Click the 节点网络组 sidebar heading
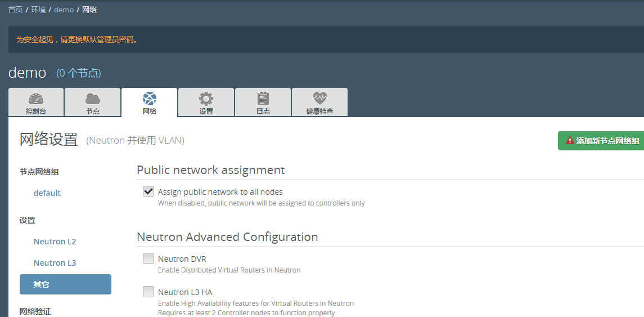This screenshot has height=317, width=644. coord(39,172)
